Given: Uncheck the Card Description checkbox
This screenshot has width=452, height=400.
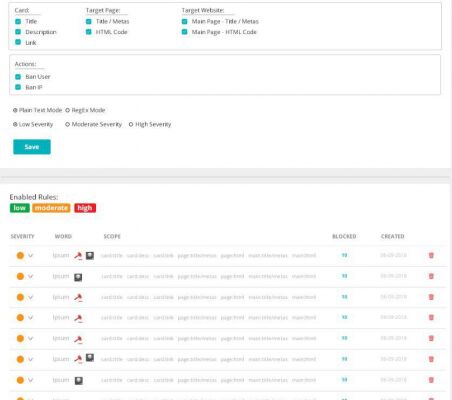Looking at the screenshot, I should coord(18,32).
